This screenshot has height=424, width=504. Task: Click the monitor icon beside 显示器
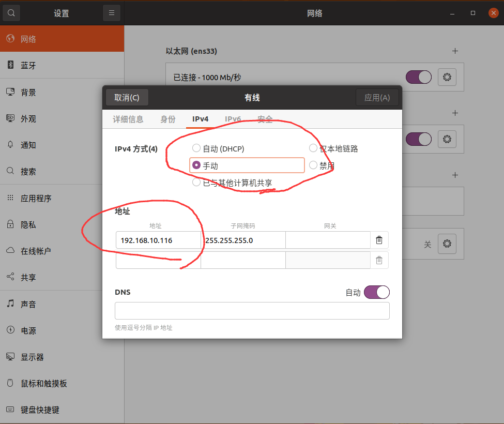tap(10, 356)
